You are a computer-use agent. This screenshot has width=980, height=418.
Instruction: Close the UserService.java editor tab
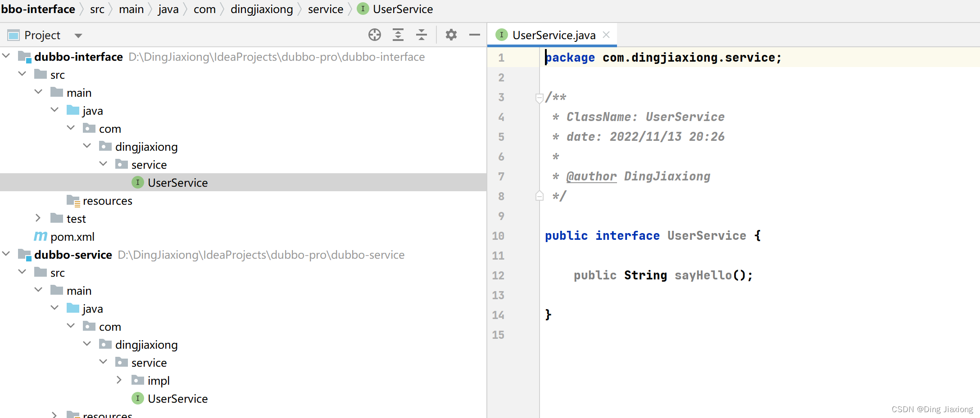(x=606, y=35)
